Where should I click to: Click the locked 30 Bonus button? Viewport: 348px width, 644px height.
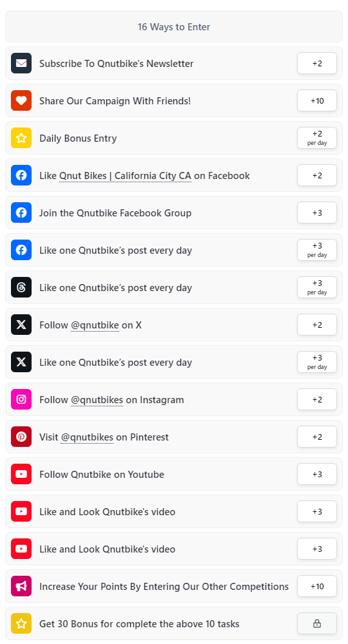point(317,624)
